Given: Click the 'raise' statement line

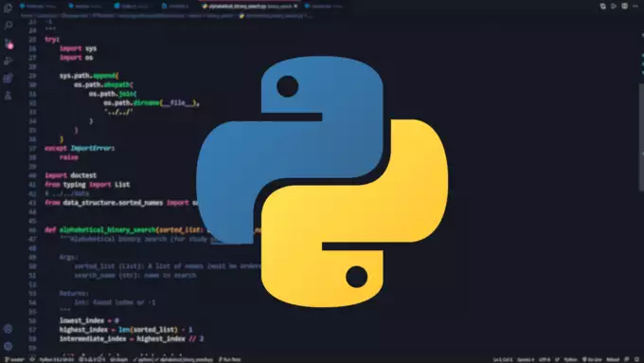Looking at the screenshot, I should click(68, 157).
